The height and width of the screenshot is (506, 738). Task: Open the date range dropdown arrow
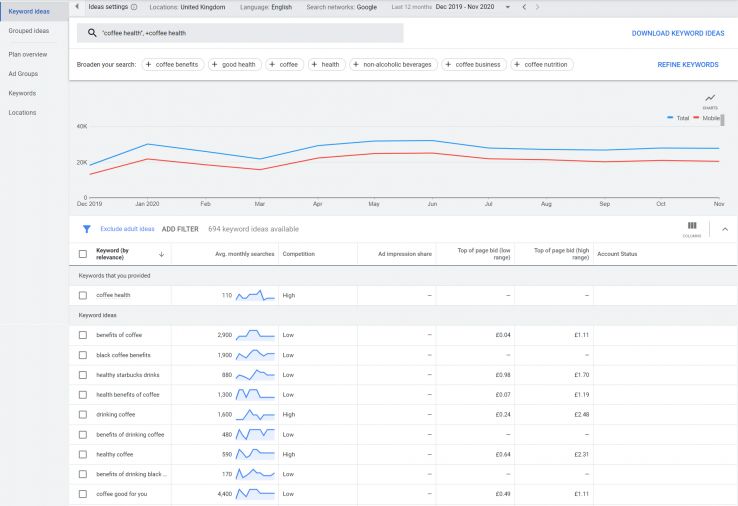pos(507,7)
